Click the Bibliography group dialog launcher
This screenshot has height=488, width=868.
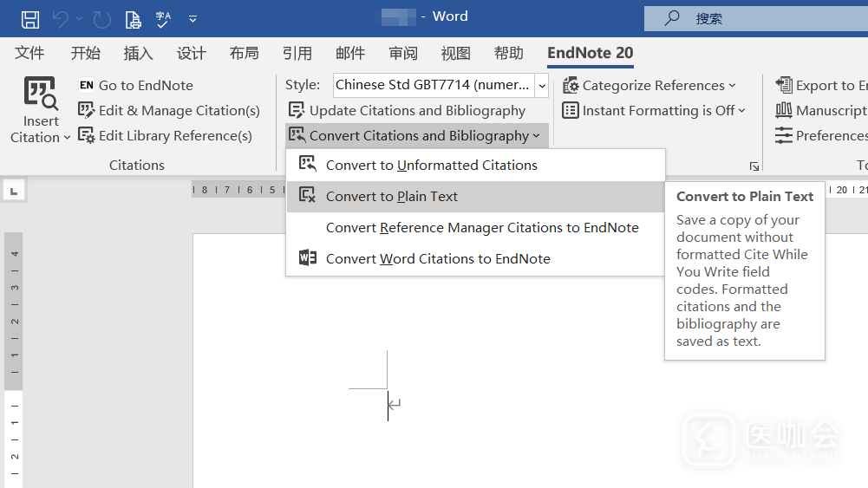pyautogui.click(x=754, y=166)
